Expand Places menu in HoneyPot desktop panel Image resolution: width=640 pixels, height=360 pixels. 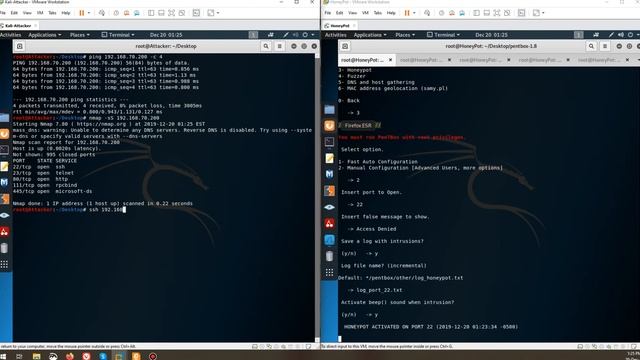[405, 35]
